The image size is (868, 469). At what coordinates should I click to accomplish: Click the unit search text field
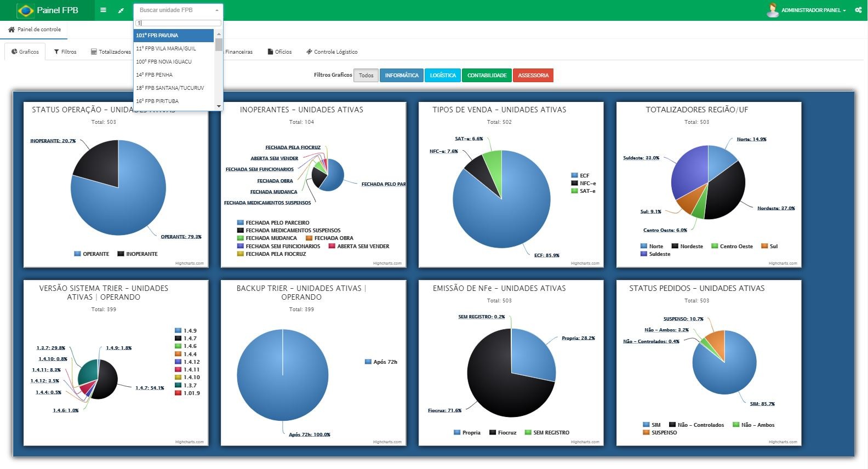(178, 23)
